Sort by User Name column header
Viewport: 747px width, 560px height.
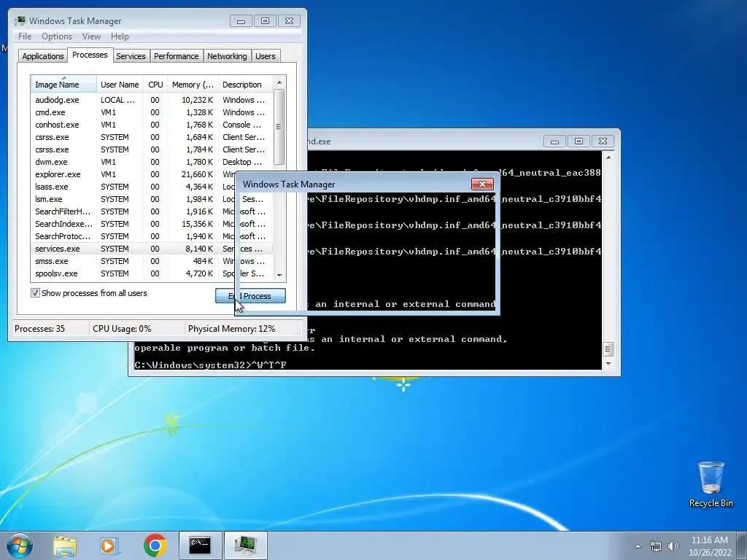120,85
